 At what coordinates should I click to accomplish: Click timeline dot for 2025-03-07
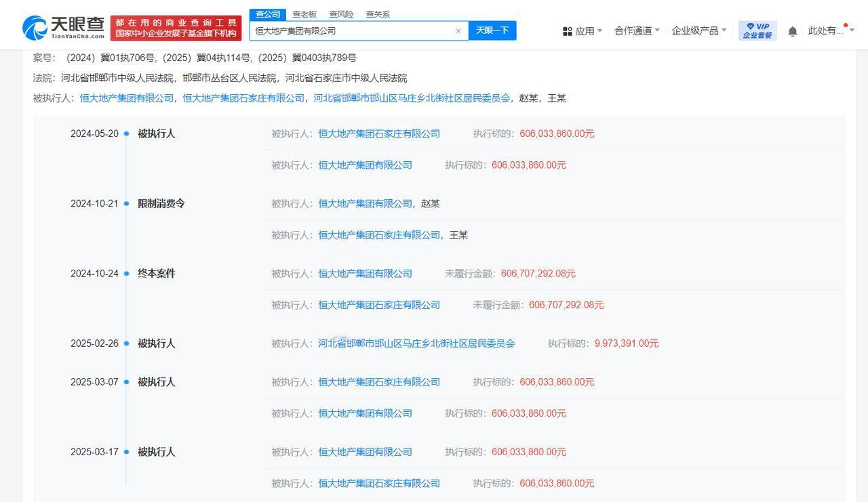(126, 382)
